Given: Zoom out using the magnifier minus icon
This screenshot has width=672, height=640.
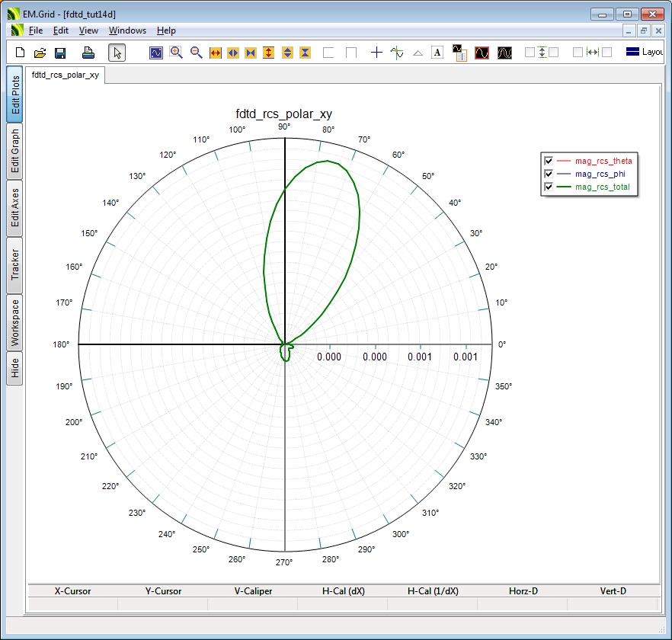Looking at the screenshot, I should (x=196, y=53).
